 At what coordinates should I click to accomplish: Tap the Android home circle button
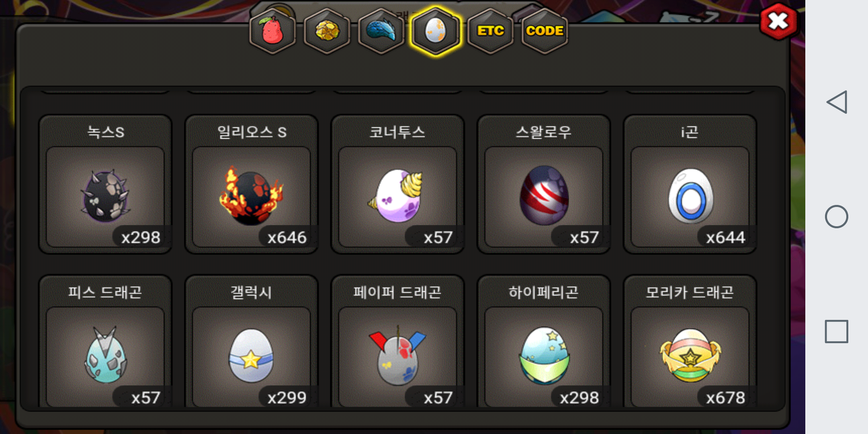(837, 217)
